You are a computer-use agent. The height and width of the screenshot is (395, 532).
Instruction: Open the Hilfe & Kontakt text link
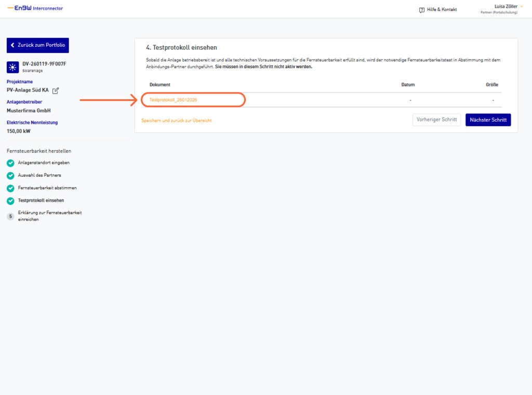(442, 9)
